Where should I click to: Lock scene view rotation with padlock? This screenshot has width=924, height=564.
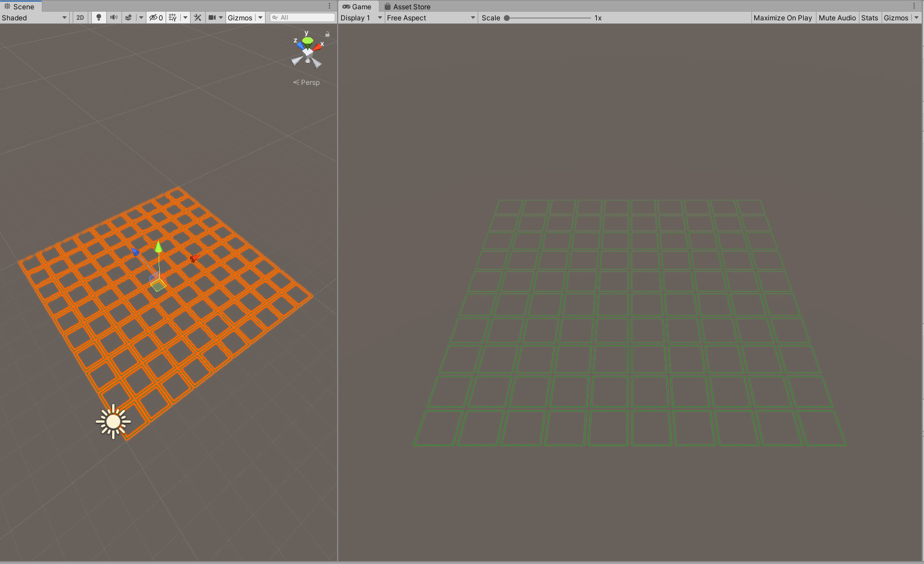pyautogui.click(x=327, y=34)
